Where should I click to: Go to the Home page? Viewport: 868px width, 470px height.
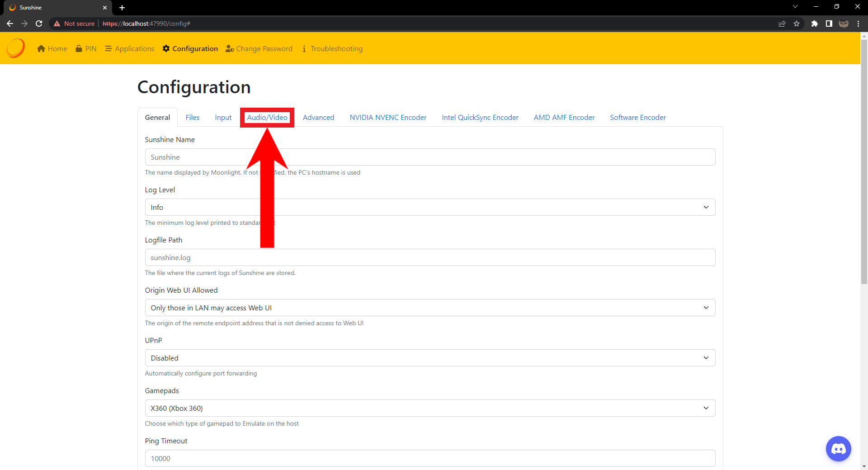(52, 48)
